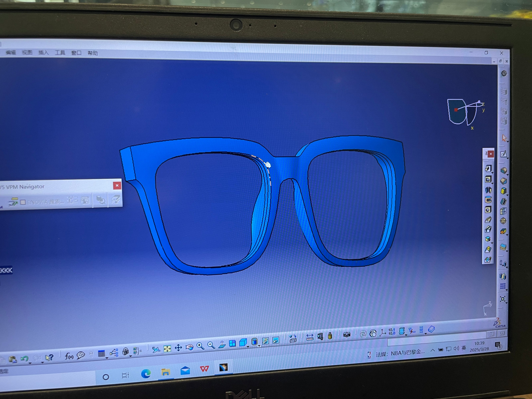Open the 帮助 menu
The image size is (532, 399).
click(93, 53)
